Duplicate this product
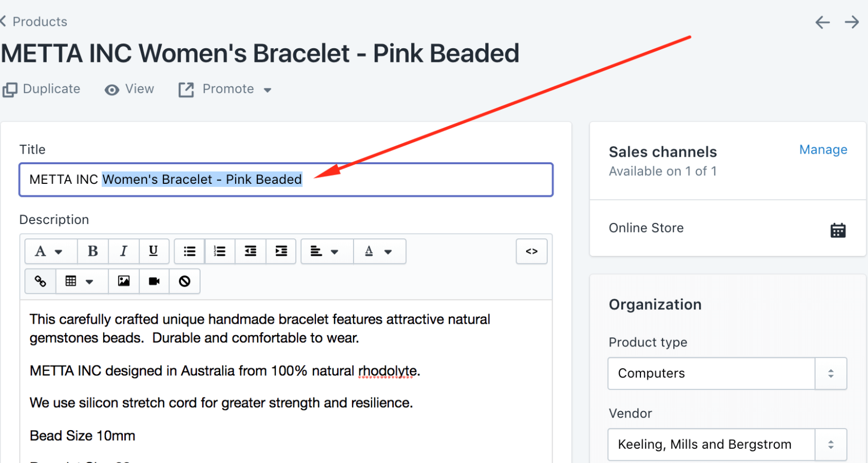Screen dimensions: 868x463 [x=42, y=89]
